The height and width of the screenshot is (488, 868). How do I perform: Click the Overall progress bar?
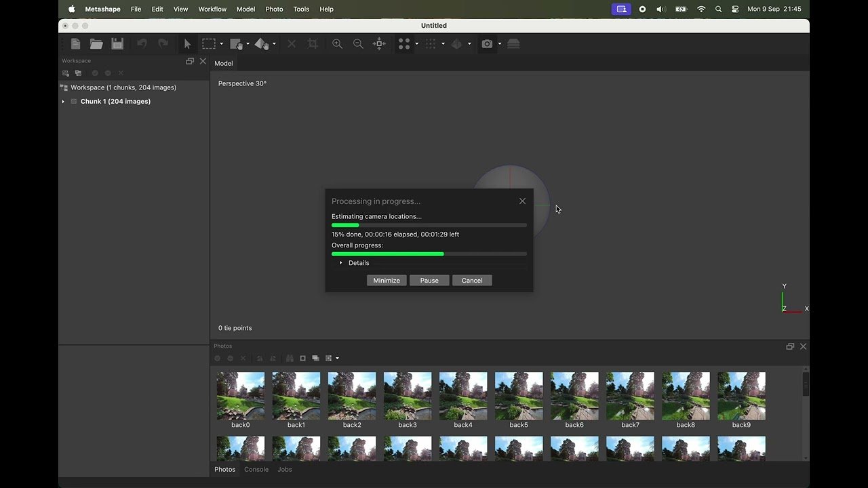(429, 254)
